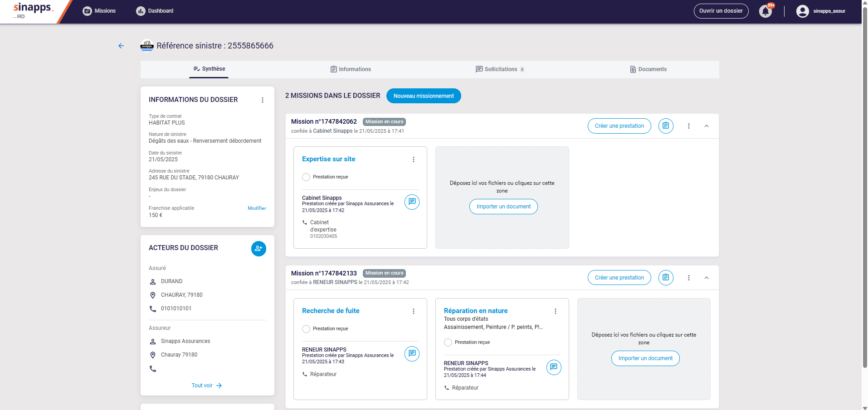The width and height of the screenshot is (868, 410).
Task: Click the DURAND person icon
Action: [153, 282]
